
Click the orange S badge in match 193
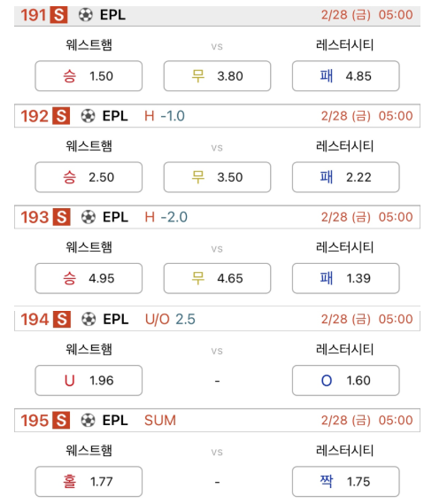point(62,217)
